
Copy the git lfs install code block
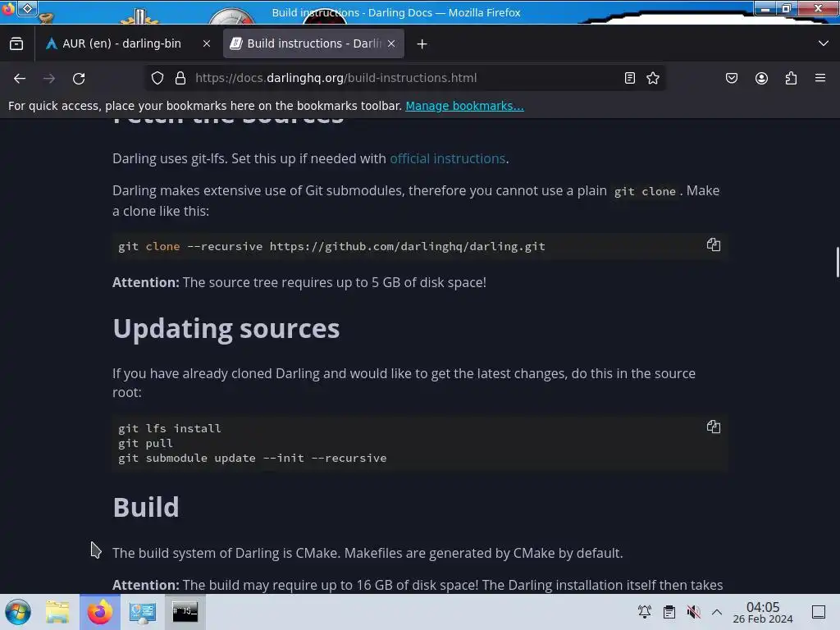pos(714,427)
